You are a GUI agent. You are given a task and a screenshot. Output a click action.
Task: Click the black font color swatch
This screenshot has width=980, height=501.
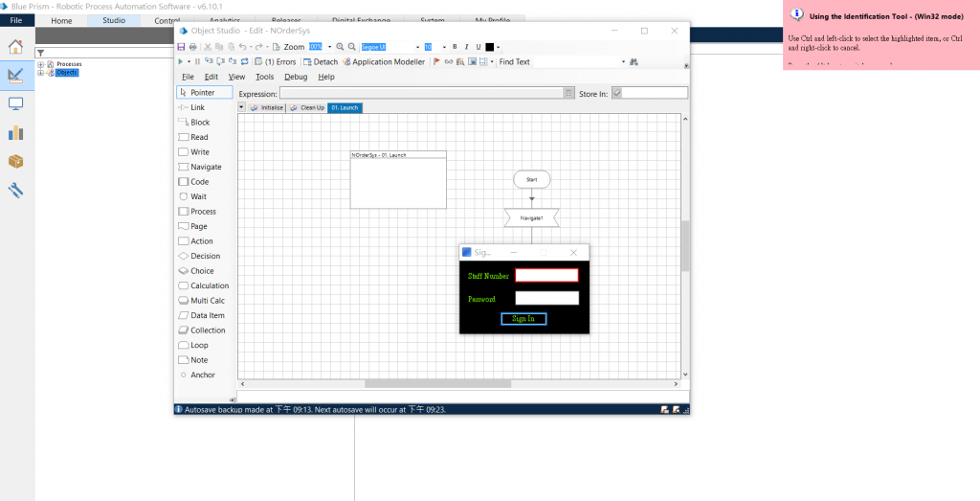(x=489, y=47)
